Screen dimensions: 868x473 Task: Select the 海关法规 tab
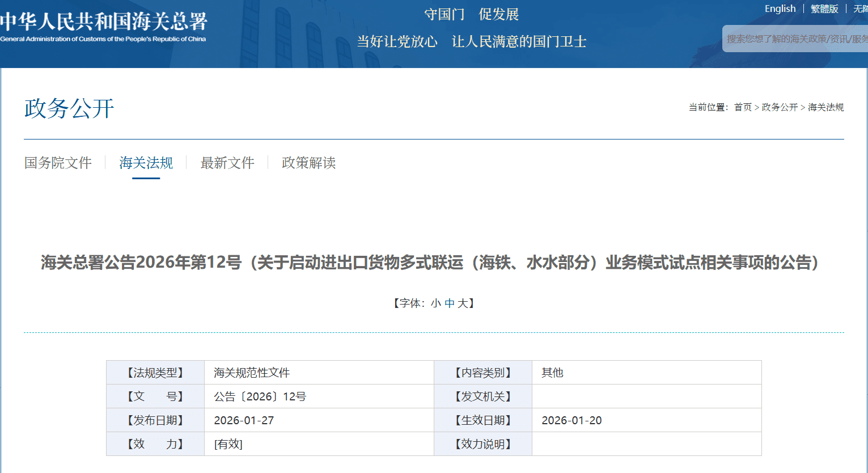pos(146,163)
